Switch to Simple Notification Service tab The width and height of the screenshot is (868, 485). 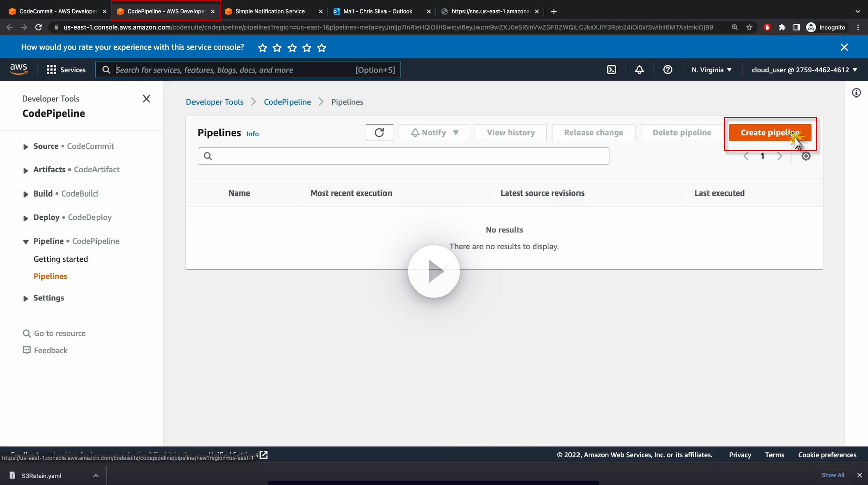tap(270, 11)
